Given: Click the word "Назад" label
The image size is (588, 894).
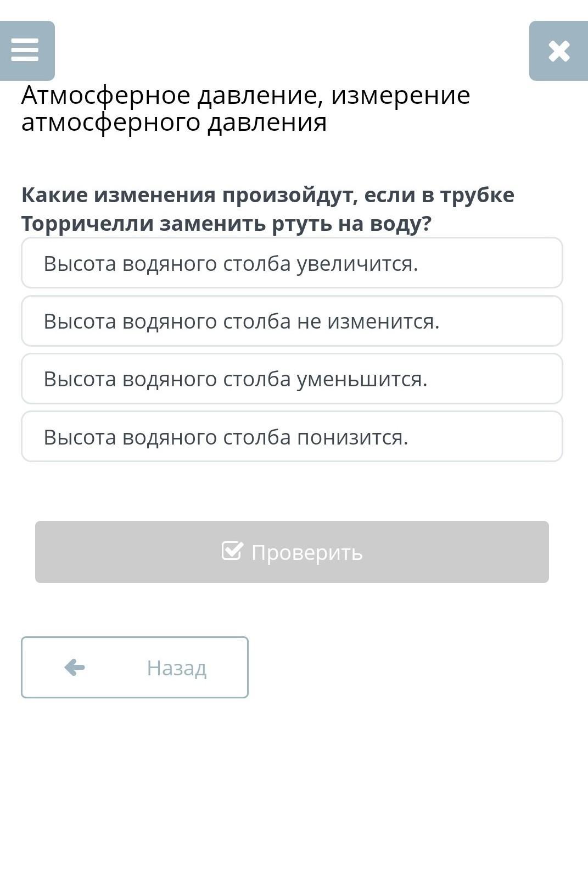Looking at the screenshot, I should [176, 668].
